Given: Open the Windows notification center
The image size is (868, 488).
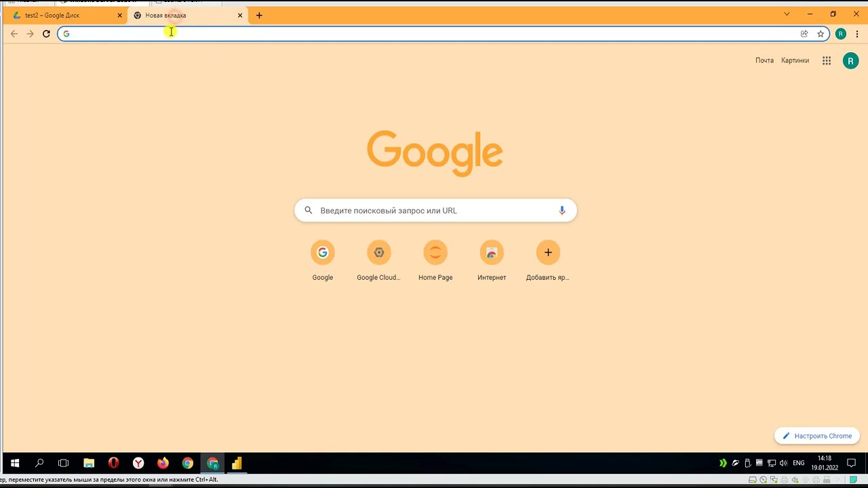Looking at the screenshot, I should (852, 463).
